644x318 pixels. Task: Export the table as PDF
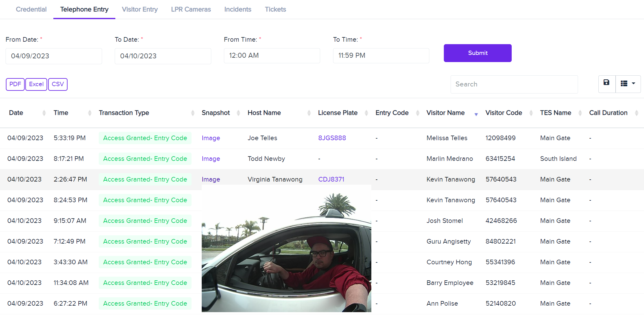coord(15,84)
